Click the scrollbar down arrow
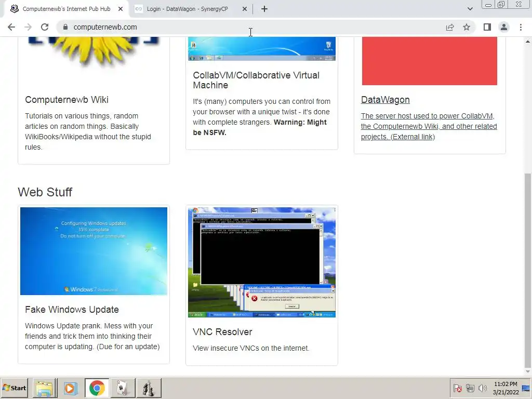The width and height of the screenshot is (532, 399). 528,372
